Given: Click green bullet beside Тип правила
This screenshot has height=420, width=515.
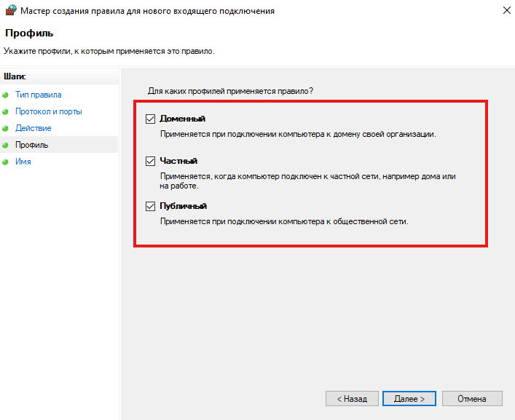Looking at the screenshot, I should 6,95.
